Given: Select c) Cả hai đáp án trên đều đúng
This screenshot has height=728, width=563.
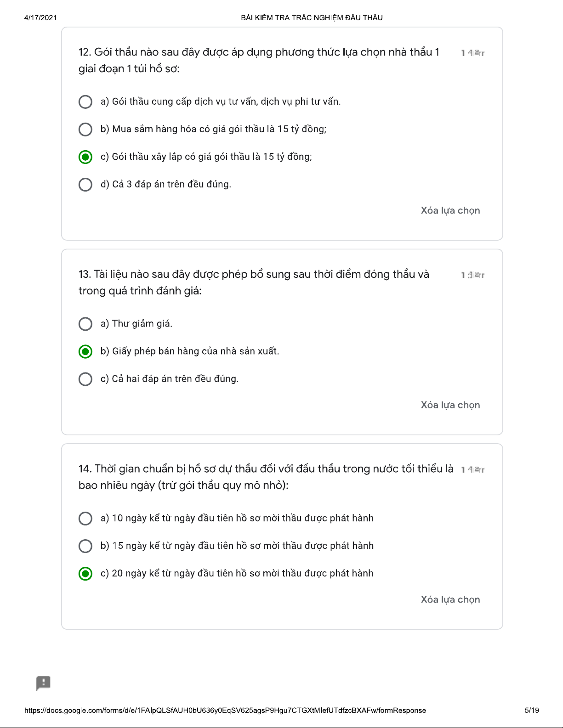Looking at the screenshot, I should coord(85,379).
